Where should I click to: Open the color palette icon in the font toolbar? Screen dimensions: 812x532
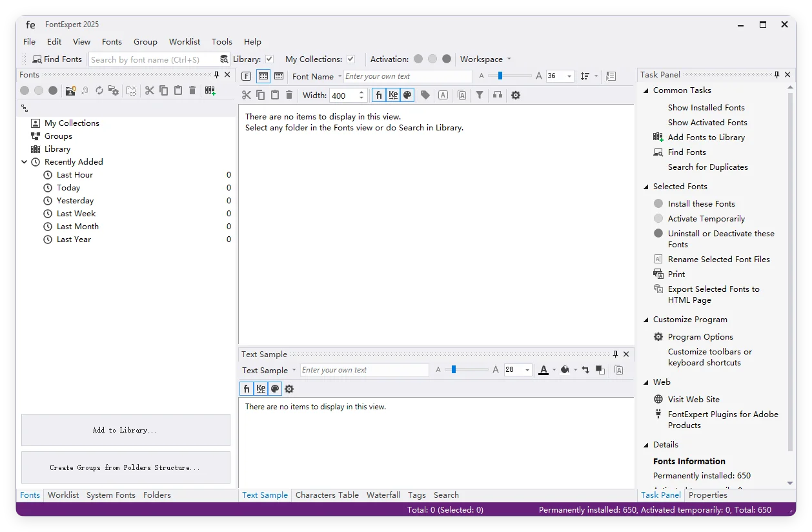[x=407, y=95]
